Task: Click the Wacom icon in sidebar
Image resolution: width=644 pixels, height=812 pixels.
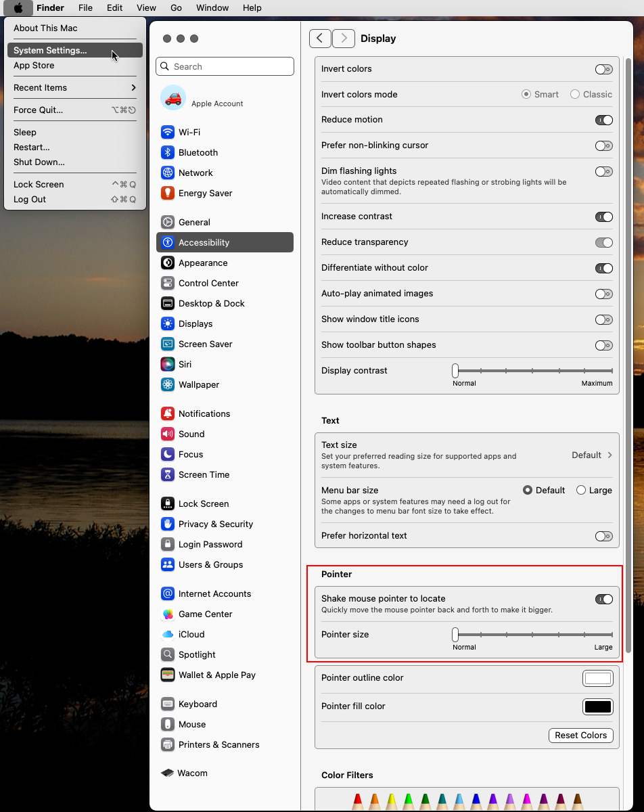Action: [x=167, y=772]
